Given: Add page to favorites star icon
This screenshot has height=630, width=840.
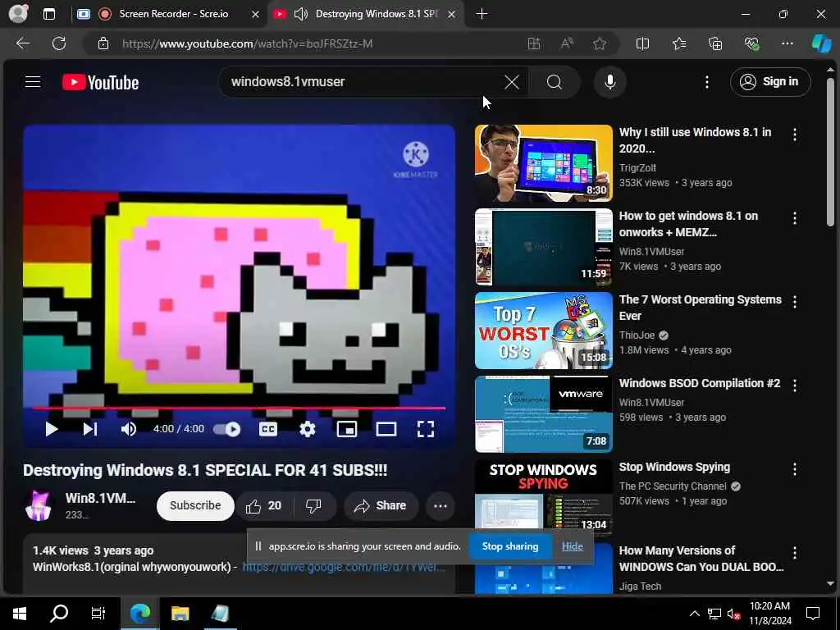Looking at the screenshot, I should point(600,43).
